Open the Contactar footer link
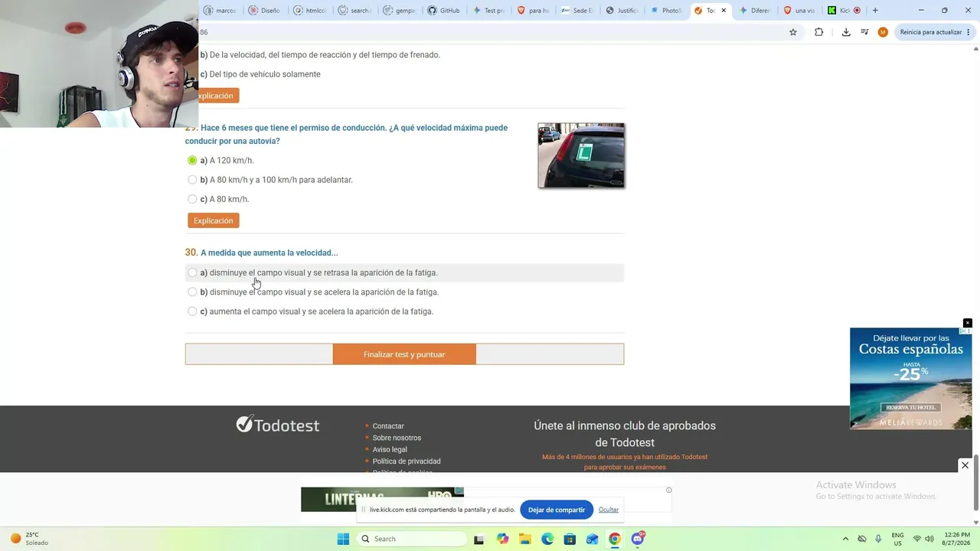This screenshot has height=551, width=980. tap(388, 426)
